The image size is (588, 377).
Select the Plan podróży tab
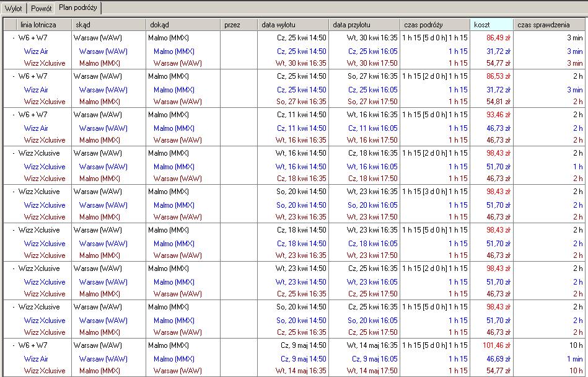[x=78, y=7]
